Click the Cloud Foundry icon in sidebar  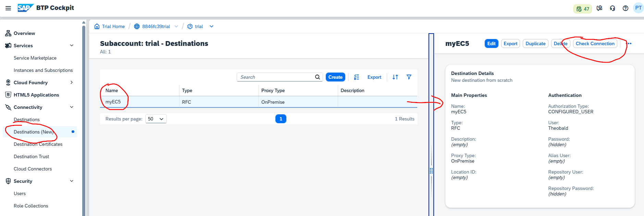pos(8,82)
